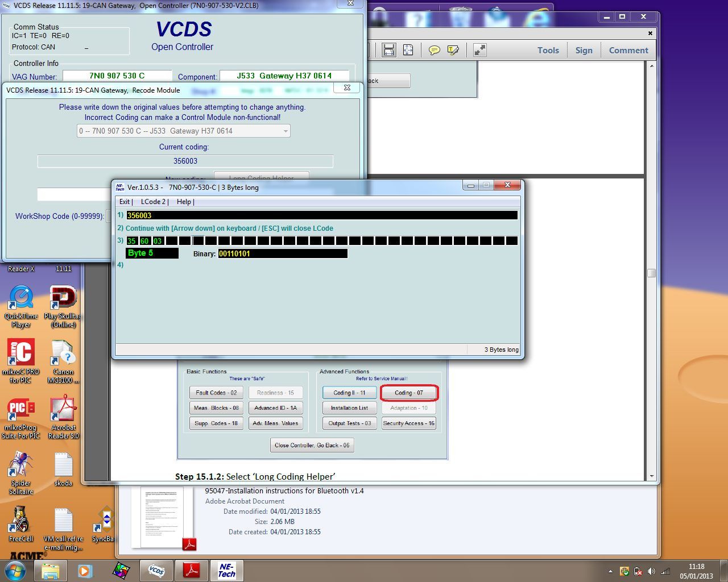Click the Coding - 07 button

click(x=409, y=393)
